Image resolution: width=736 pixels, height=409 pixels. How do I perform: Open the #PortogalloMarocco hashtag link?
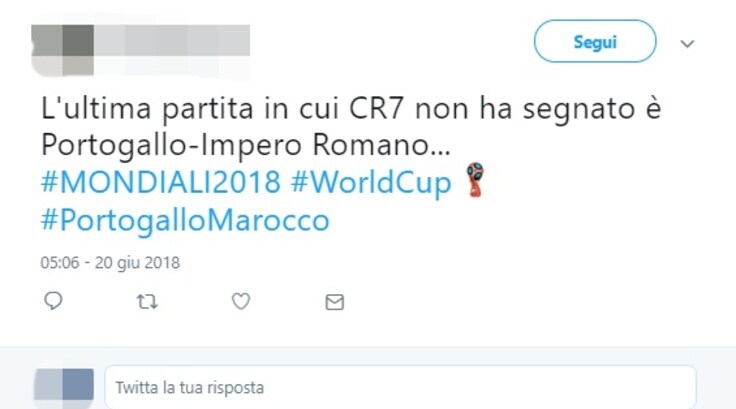pyautogui.click(x=185, y=221)
